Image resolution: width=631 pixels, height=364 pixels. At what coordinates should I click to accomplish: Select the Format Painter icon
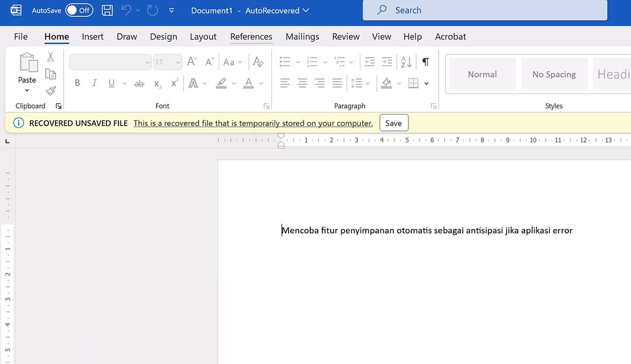50,91
